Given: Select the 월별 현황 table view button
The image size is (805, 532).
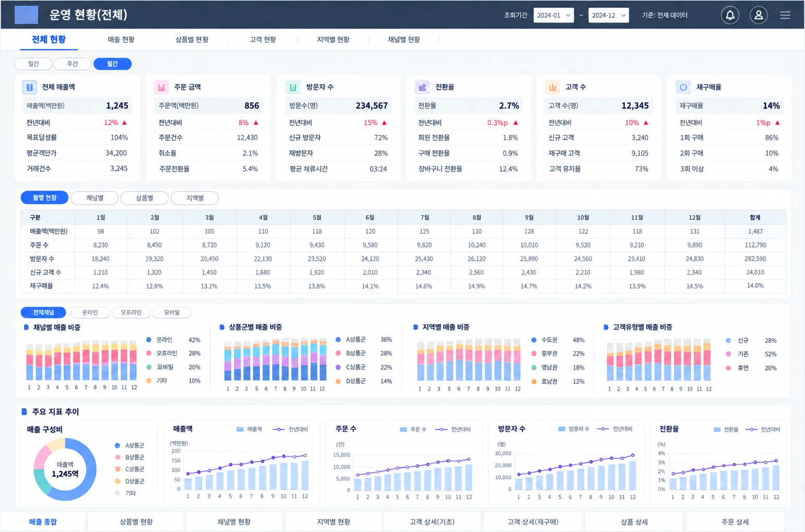Looking at the screenshot, I should point(44,198).
